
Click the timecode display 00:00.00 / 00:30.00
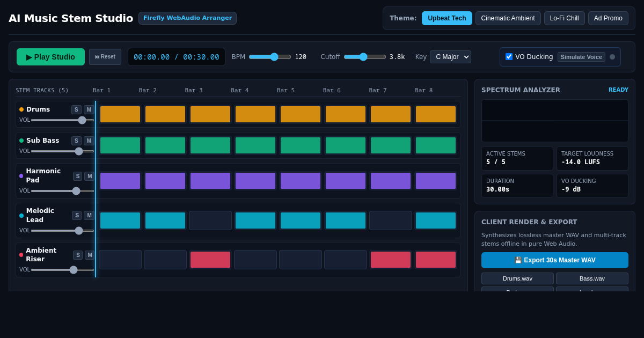[x=177, y=57]
